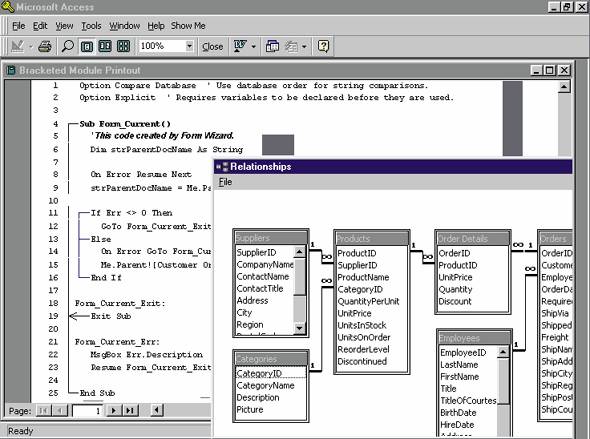The width and height of the screenshot is (590, 439).
Task: Click the Close preview button
Action: point(213,47)
